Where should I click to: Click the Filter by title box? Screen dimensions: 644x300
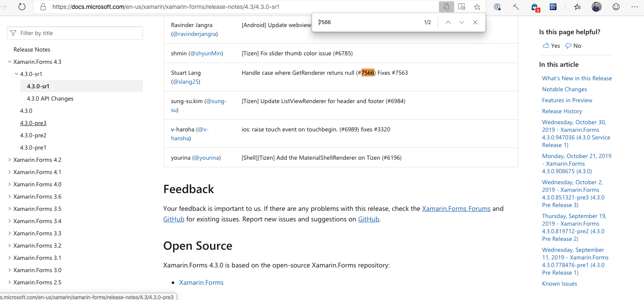click(x=75, y=33)
